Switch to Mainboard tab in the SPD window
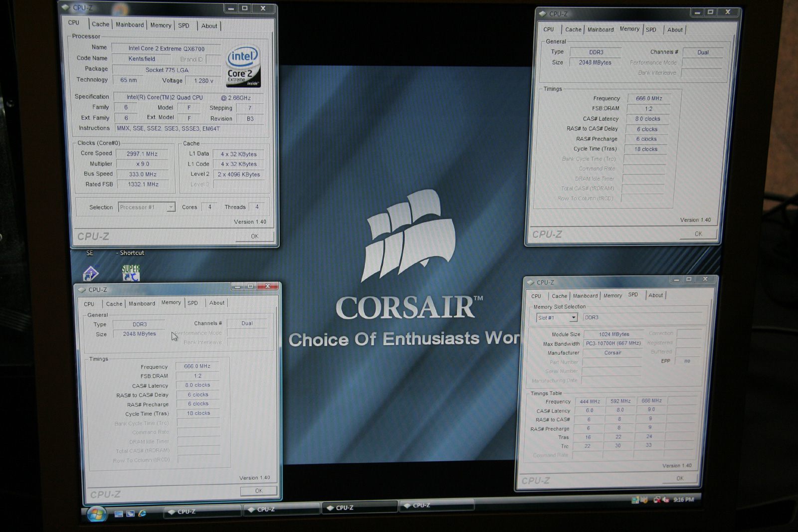The width and height of the screenshot is (798, 532). click(585, 296)
